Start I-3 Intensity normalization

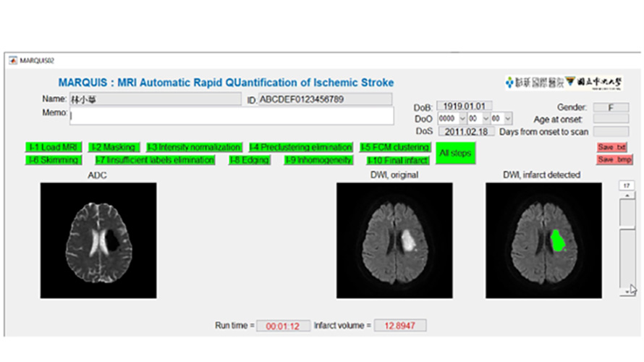coord(194,147)
